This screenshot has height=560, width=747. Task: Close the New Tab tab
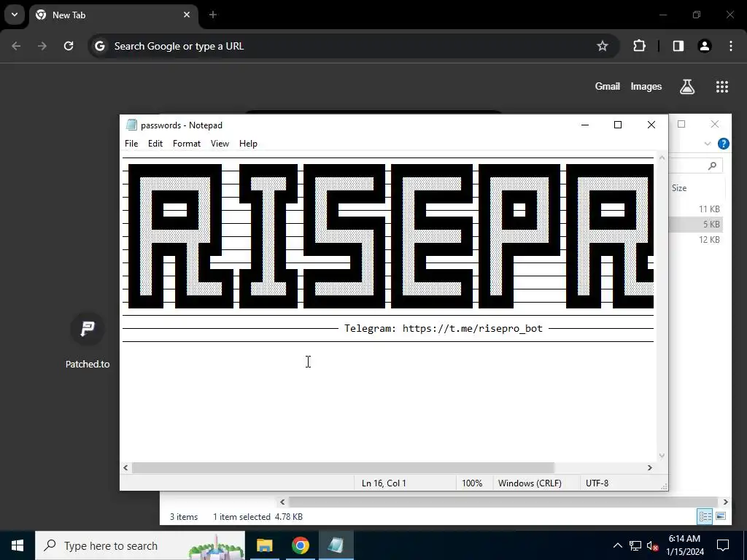tap(187, 15)
